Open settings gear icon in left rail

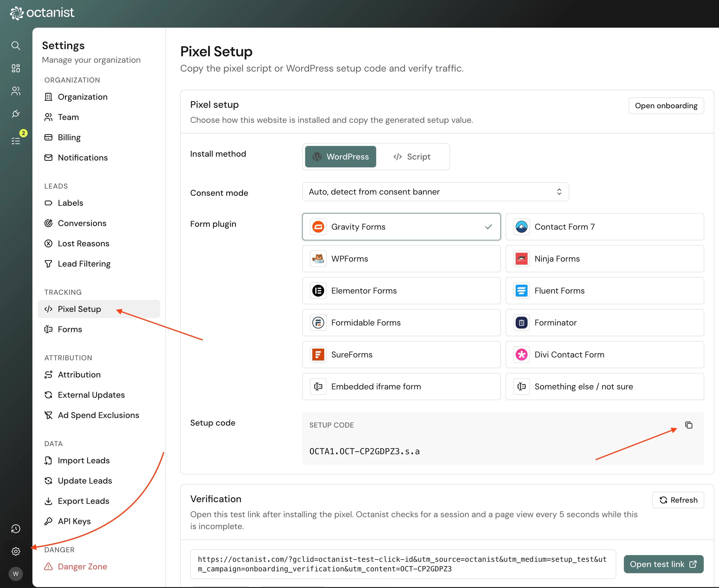15,552
